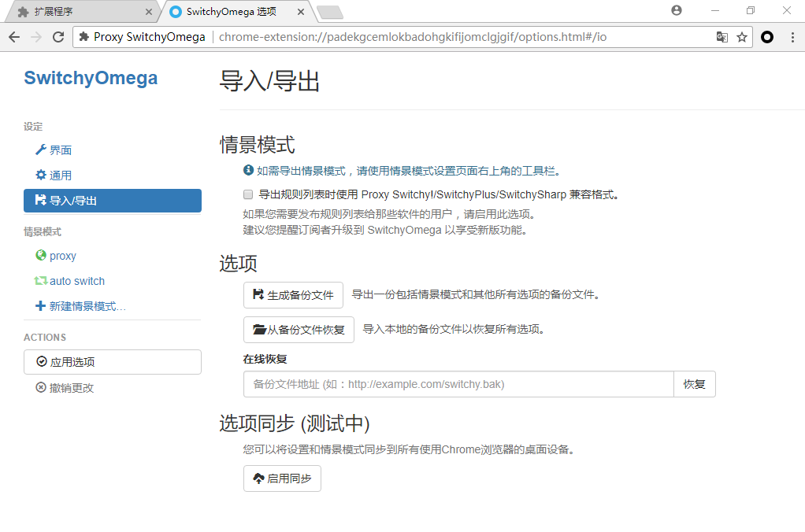Click the gear icon beside 通用

click(x=40, y=175)
